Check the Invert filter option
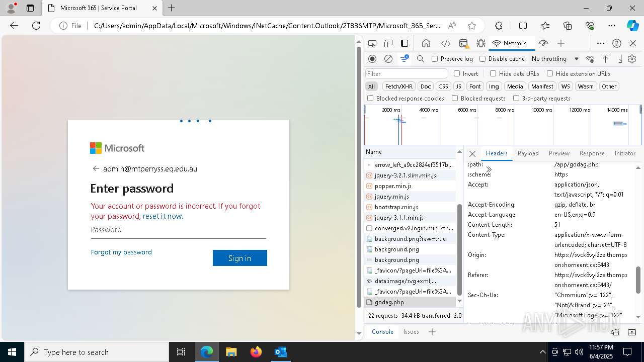The height and width of the screenshot is (362, 644). point(457,73)
